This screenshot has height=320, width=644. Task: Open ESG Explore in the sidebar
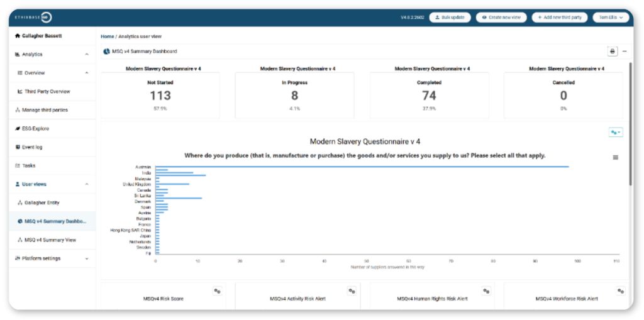35,128
